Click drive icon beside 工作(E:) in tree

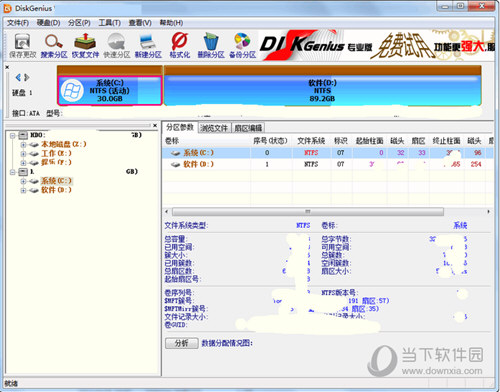coord(34,154)
